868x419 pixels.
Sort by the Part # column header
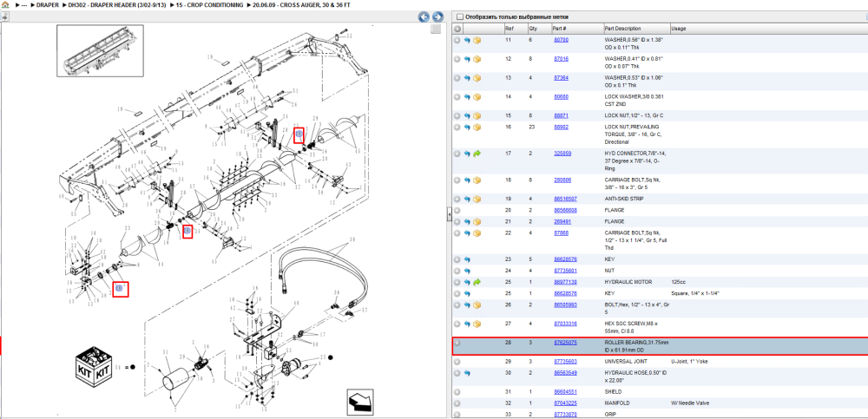(559, 29)
